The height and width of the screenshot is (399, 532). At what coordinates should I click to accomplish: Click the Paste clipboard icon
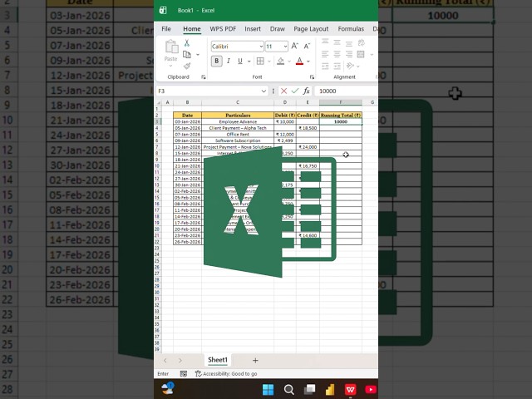click(x=172, y=47)
